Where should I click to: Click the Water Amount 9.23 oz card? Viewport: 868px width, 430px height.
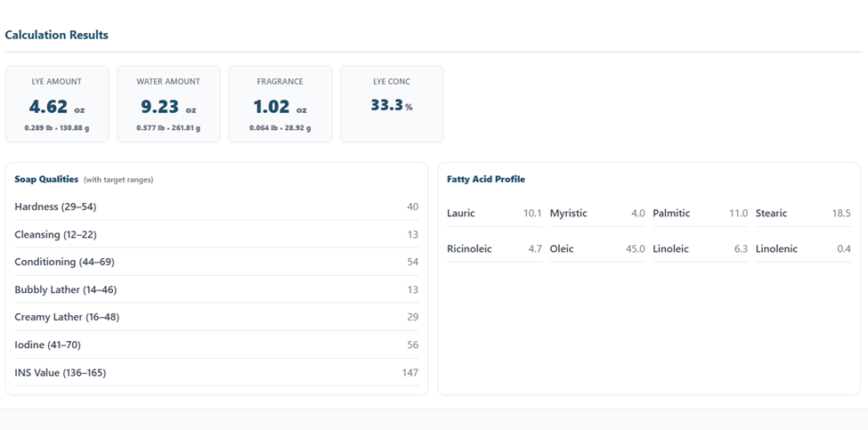pyautogui.click(x=168, y=104)
